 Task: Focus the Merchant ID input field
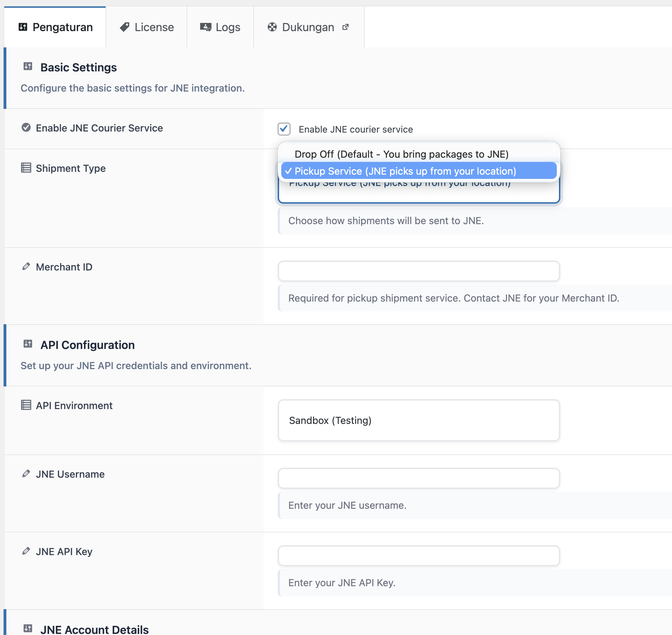pos(419,271)
